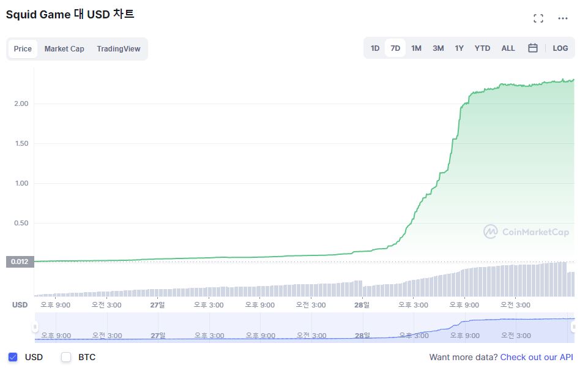588x373 pixels.
Task: Select the 7D time range
Action: [395, 48]
